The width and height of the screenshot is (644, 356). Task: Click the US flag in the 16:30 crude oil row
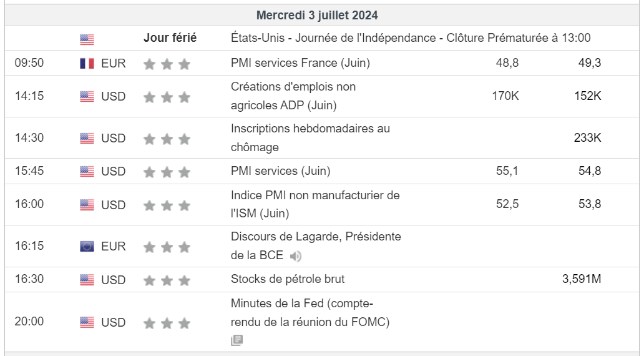(87, 280)
